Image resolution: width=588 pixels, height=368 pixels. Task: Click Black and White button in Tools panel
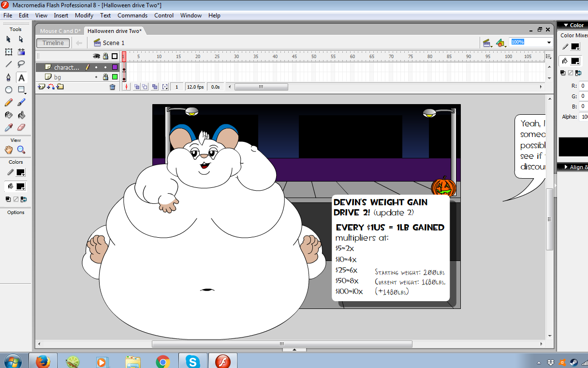(8, 199)
